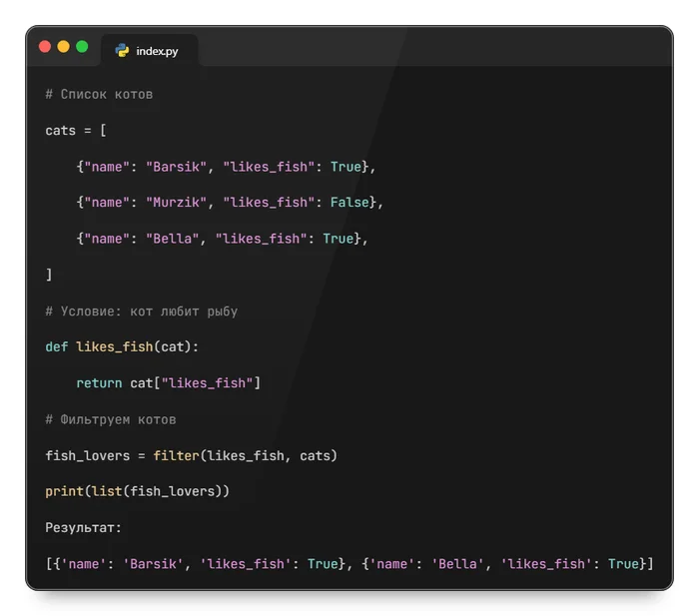Click the "Barsik" string in the list
The width and height of the screenshot is (699, 616).
click(x=176, y=167)
